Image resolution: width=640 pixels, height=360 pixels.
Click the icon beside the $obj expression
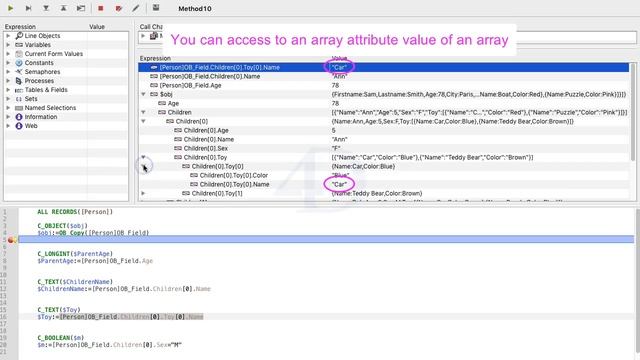tap(154, 94)
